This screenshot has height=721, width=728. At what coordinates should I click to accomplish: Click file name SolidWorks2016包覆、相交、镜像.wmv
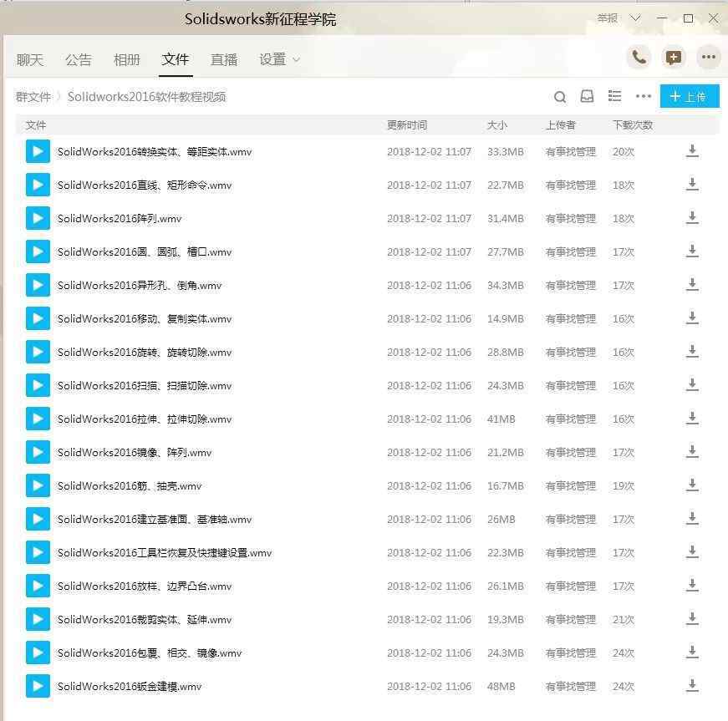click(150, 652)
